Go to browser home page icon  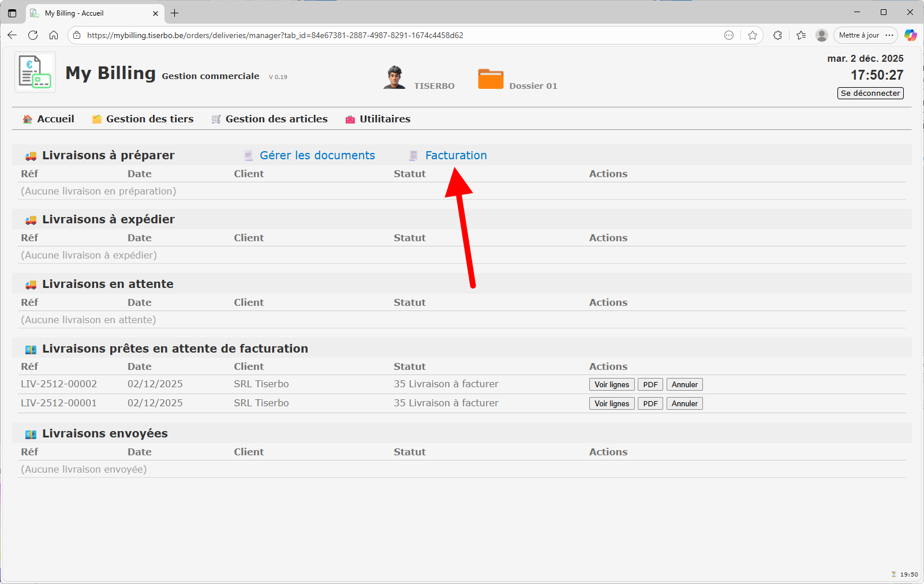54,35
